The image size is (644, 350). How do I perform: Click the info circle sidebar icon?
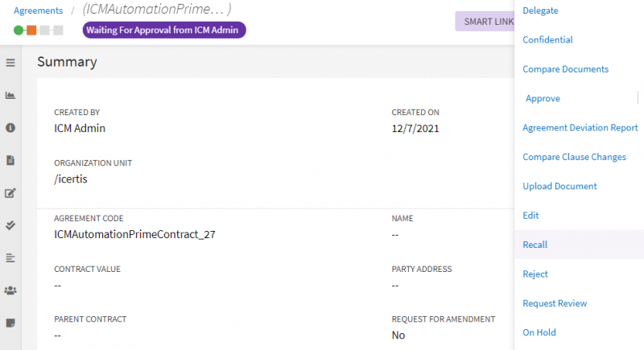tap(10, 128)
